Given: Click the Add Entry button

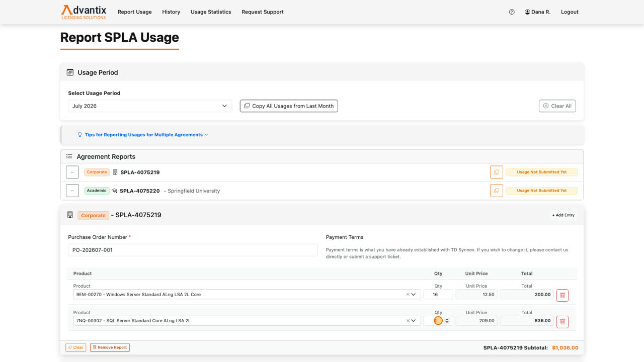Looking at the screenshot, I should tap(563, 215).
